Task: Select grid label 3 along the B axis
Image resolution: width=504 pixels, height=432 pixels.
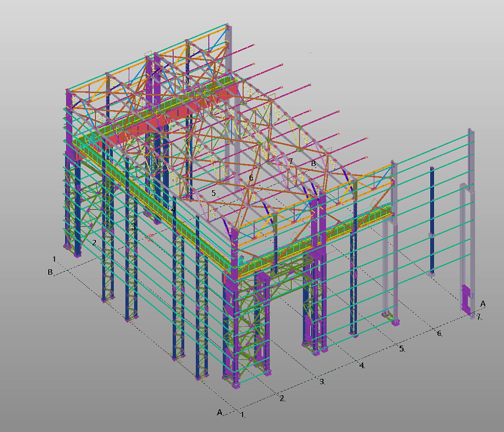Action: 133,226
